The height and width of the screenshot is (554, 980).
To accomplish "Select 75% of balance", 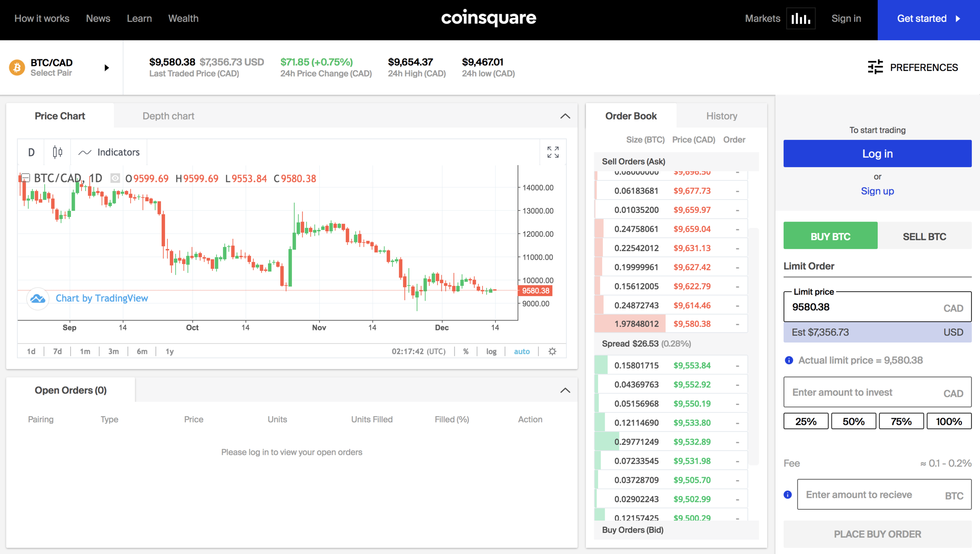I will (901, 421).
